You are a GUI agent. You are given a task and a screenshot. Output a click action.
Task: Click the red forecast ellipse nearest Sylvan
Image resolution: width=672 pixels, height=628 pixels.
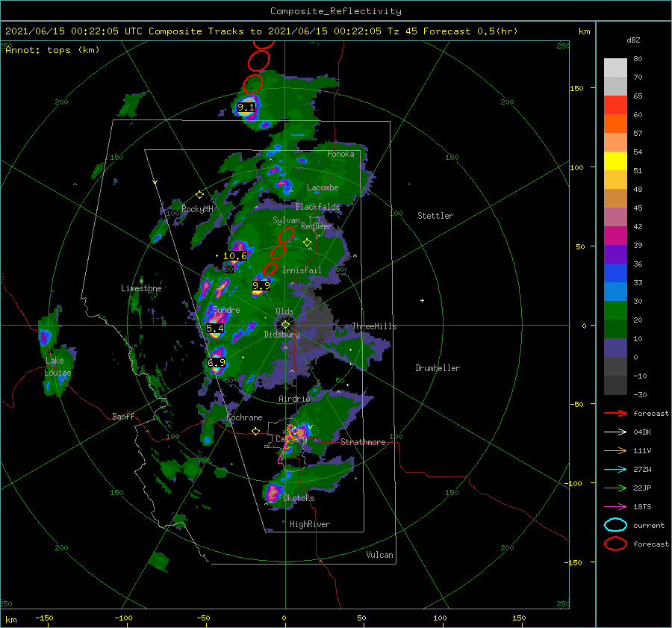click(x=286, y=235)
